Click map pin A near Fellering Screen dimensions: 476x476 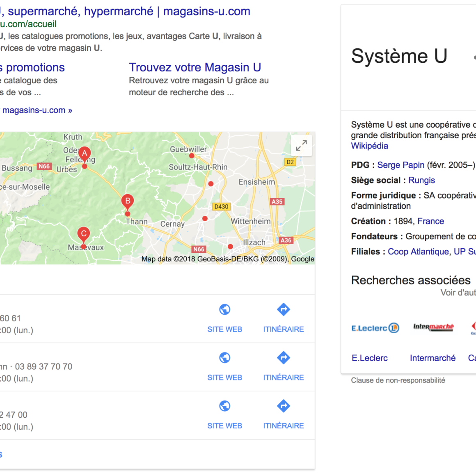coord(85,154)
